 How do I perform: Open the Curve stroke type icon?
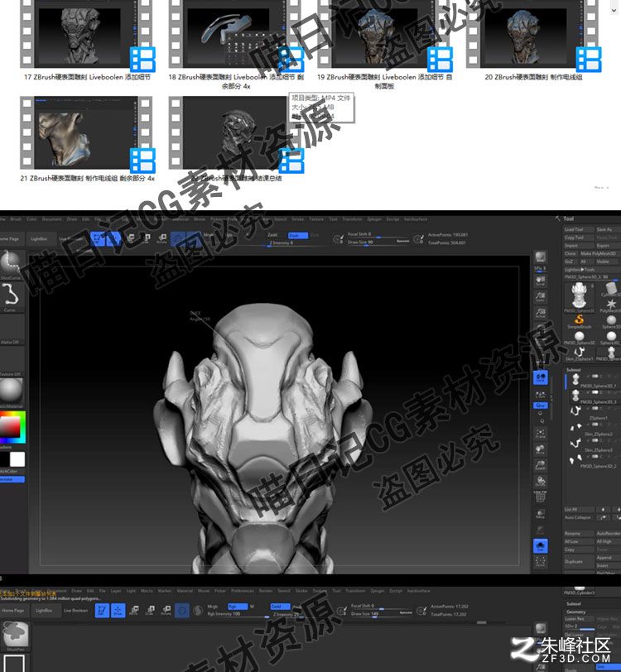[x=11, y=297]
